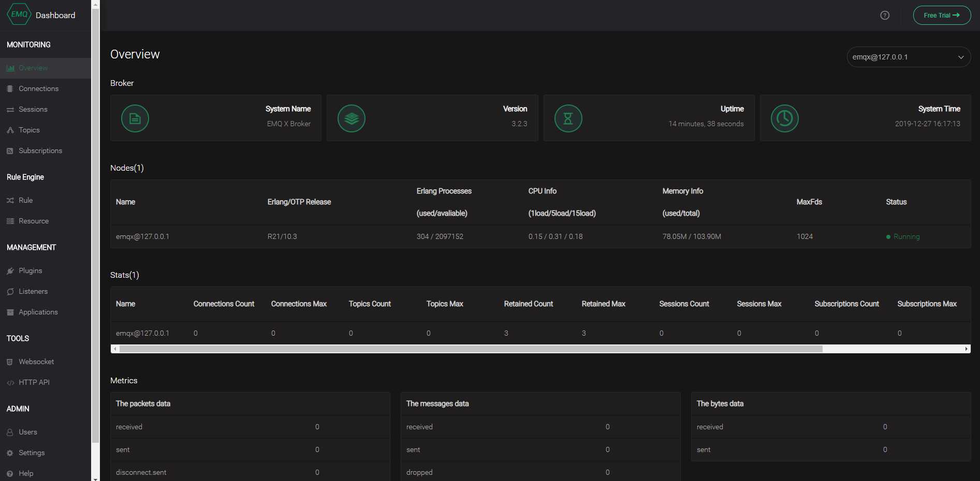The width and height of the screenshot is (980, 481).
Task: Click the Listeners sidebar icon
Action: pyautogui.click(x=10, y=292)
